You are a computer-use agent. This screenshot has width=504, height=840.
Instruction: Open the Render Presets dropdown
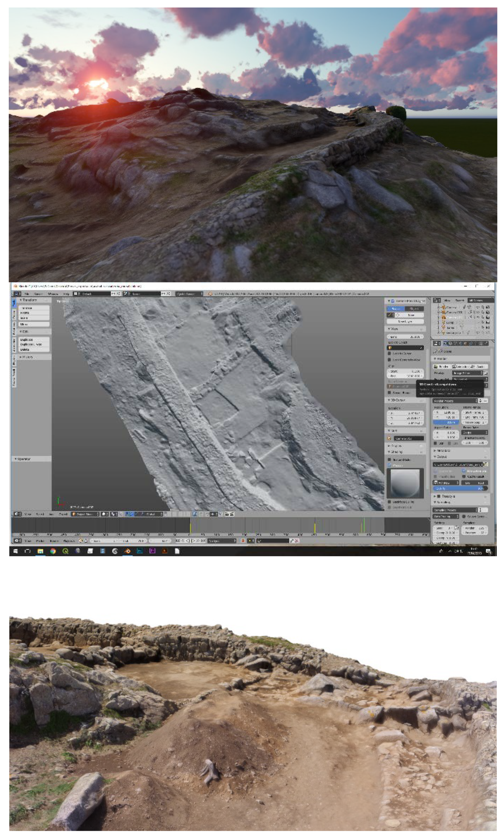click(455, 401)
